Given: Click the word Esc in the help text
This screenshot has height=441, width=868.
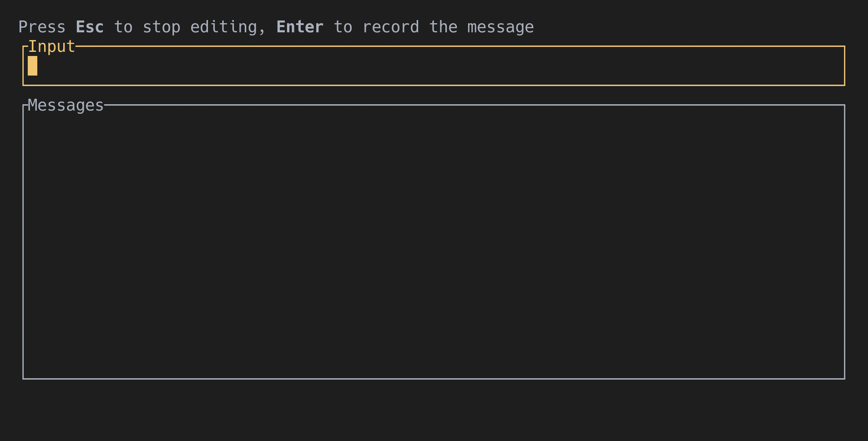Looking at the screenshot, I should (x=89, y=26).
